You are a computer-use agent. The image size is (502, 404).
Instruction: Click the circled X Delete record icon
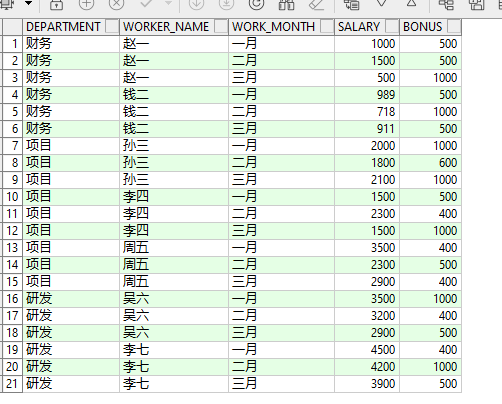[x=116, y=4]
